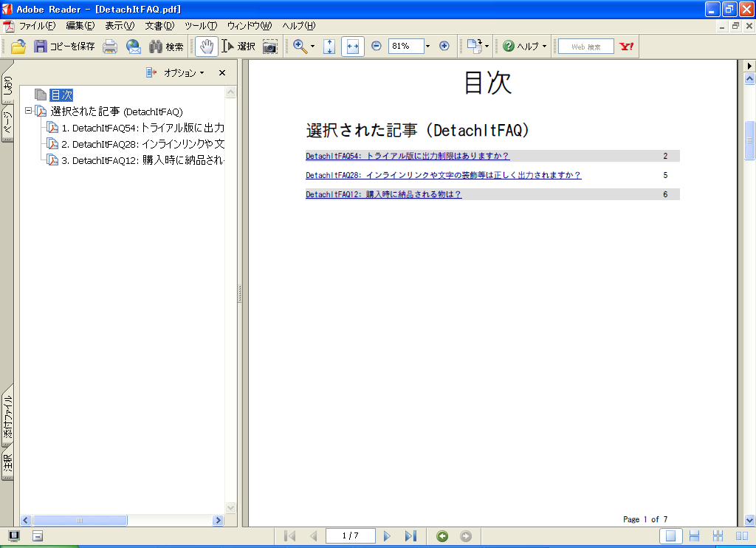Click the Rotate page view icon
The width and height of the screenshot is (756, 548).
475,47
